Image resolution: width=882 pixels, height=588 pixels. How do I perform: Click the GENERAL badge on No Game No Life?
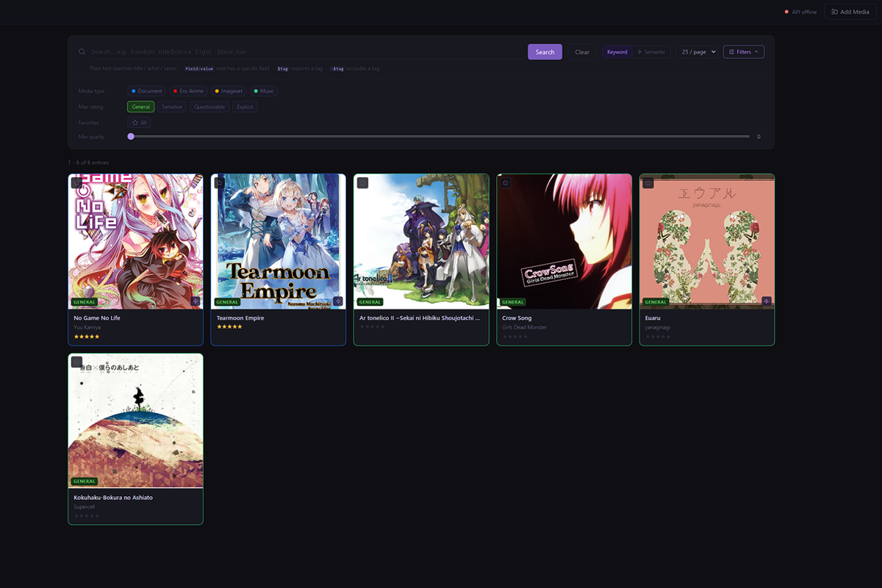point(85,302)
